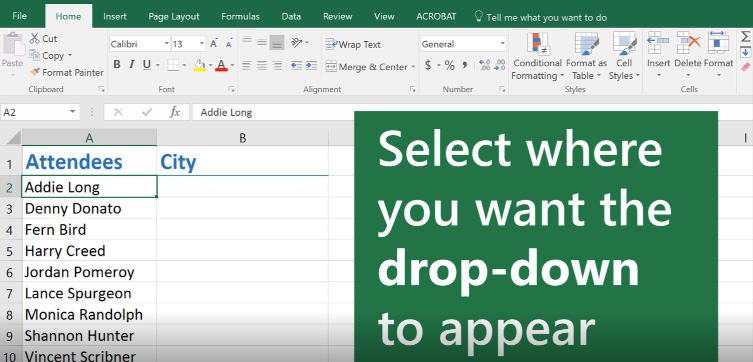Open Font settings dialog launcher
753x362 pixels.
pos(231,89)
